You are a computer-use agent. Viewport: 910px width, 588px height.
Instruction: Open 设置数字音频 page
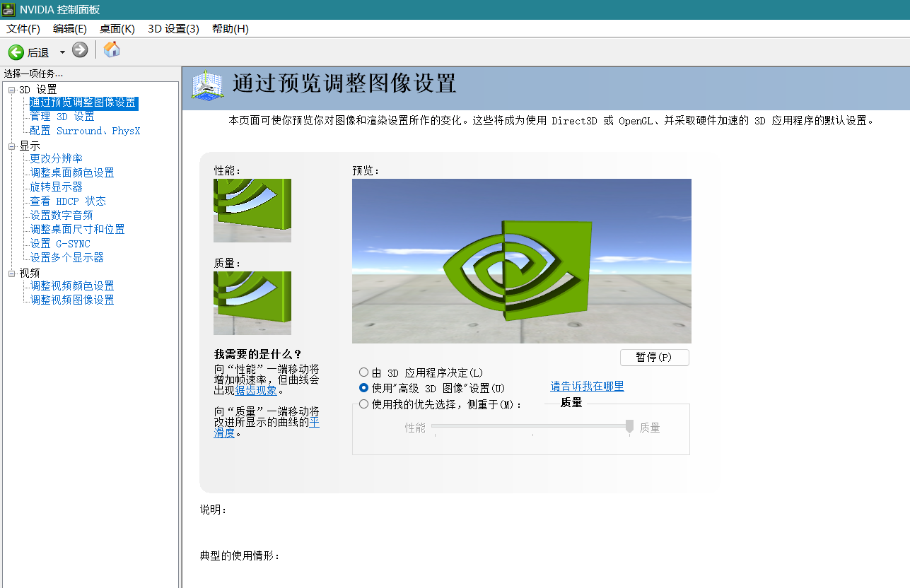[62, 215]
